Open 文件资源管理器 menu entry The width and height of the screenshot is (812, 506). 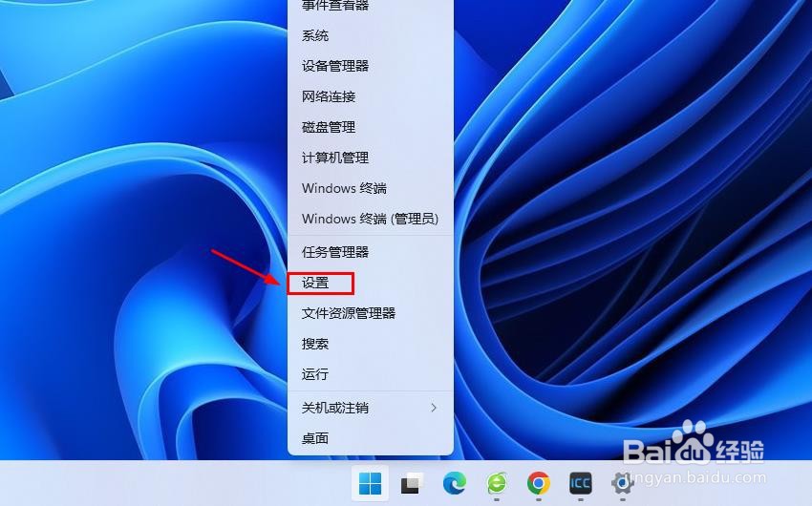(371, 313)
